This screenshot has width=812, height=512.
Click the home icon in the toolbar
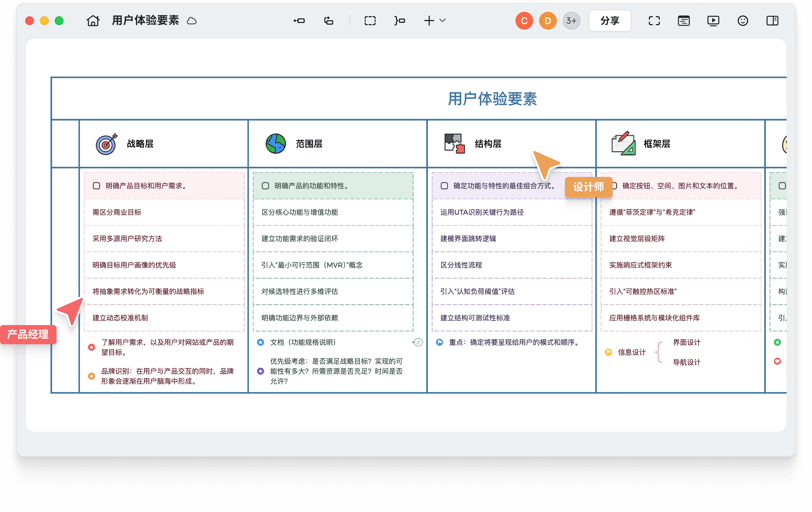click(93, 21)
